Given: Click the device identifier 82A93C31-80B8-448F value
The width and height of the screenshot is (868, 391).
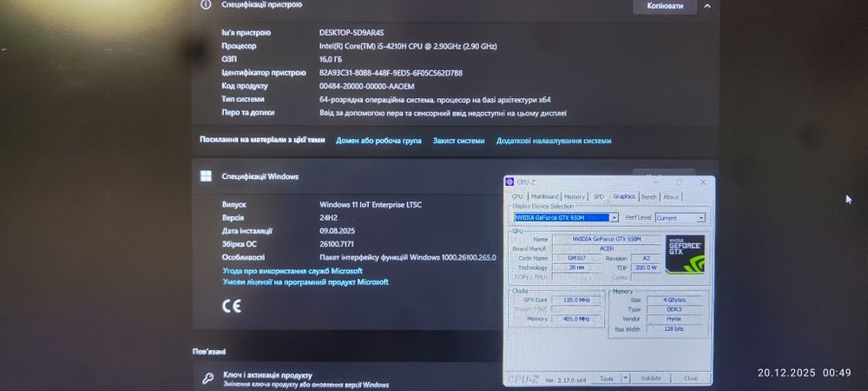Looking at the screenshot, I should [x=391, y=72].
